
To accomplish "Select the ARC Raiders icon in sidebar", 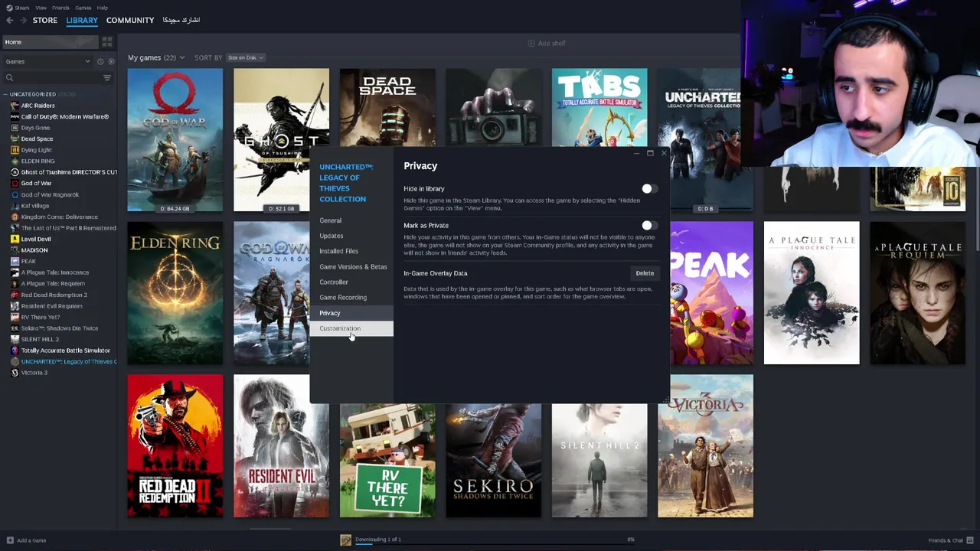I will pyautogui.click(x=15, y=106).
